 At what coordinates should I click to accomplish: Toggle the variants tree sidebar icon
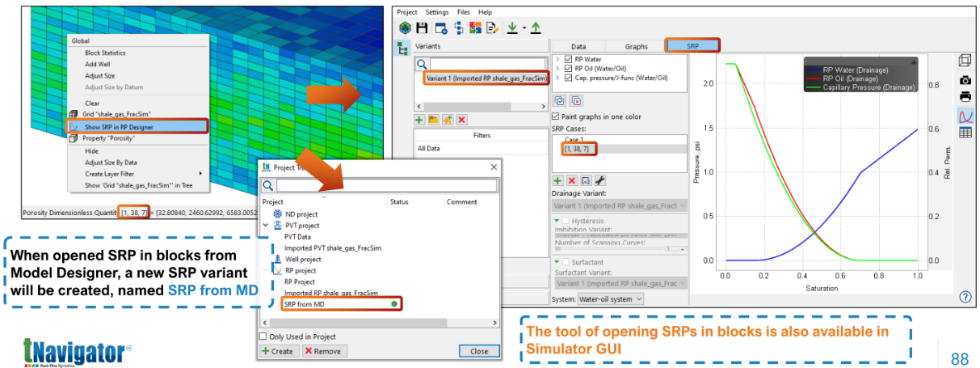point(403,48)
